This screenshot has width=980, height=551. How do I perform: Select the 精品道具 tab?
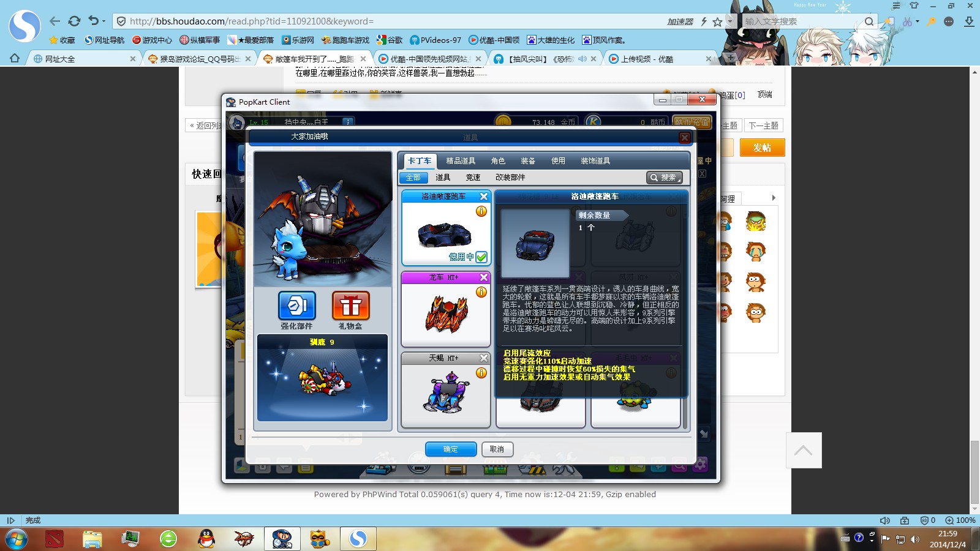click(461, 160)
